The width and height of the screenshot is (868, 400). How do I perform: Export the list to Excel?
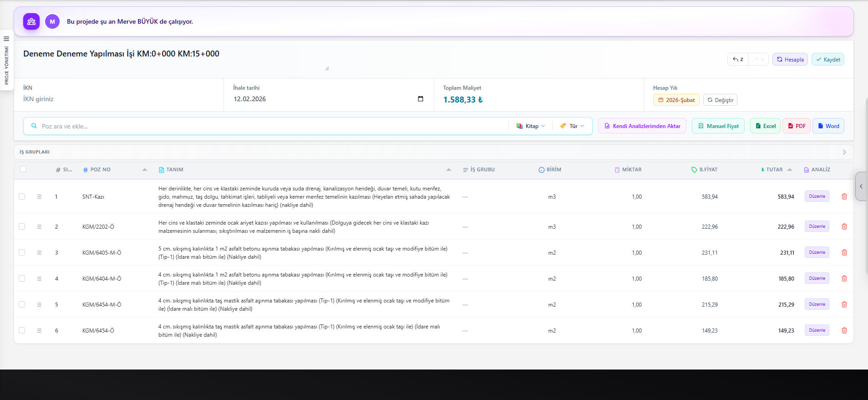point(765,126)
